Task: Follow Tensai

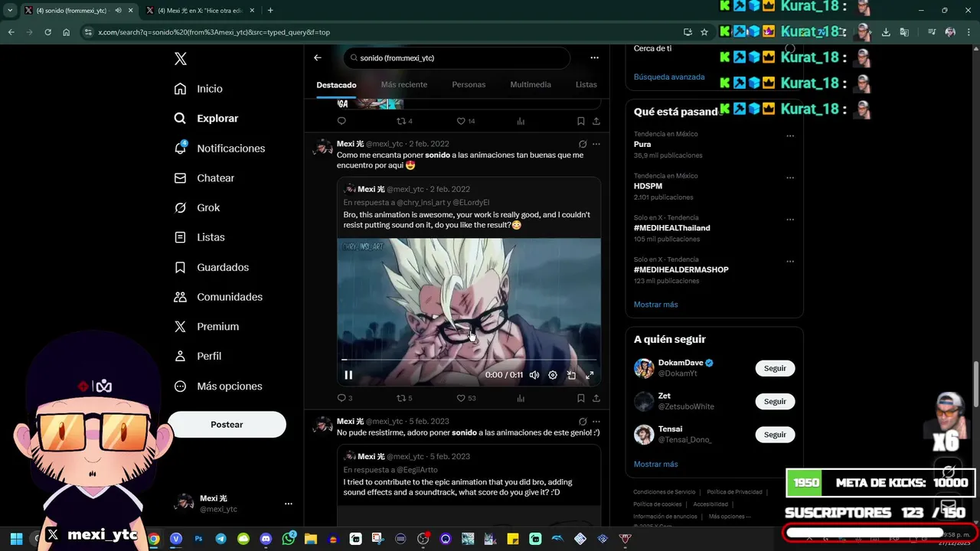Action: (x=775, y=435)
